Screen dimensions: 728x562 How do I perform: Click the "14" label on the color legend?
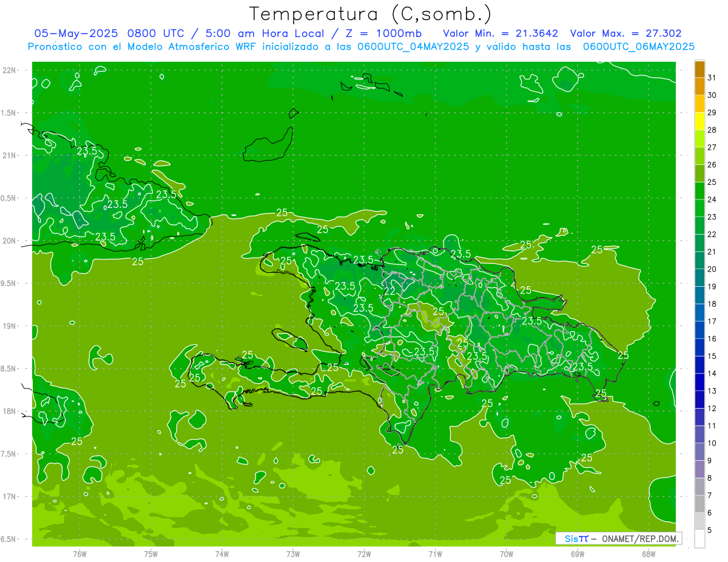pyautogui.click(x=712, y=373)
